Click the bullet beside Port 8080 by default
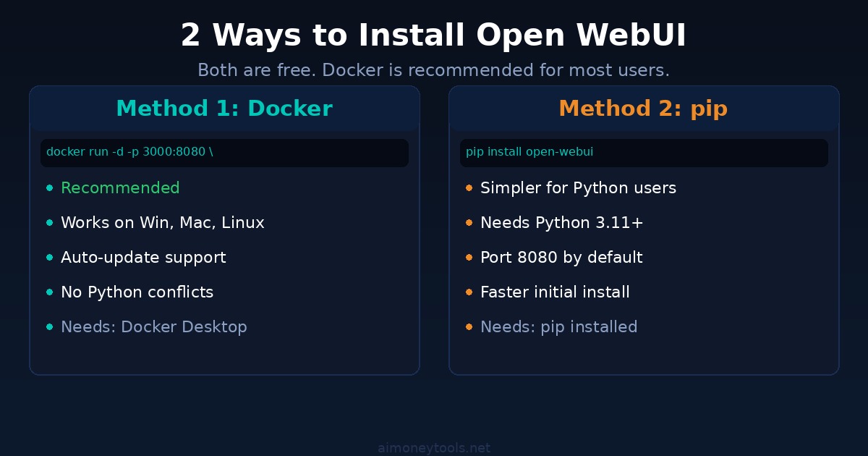The width and height of the screenshot is (868, 456). (x=469, y=258)
